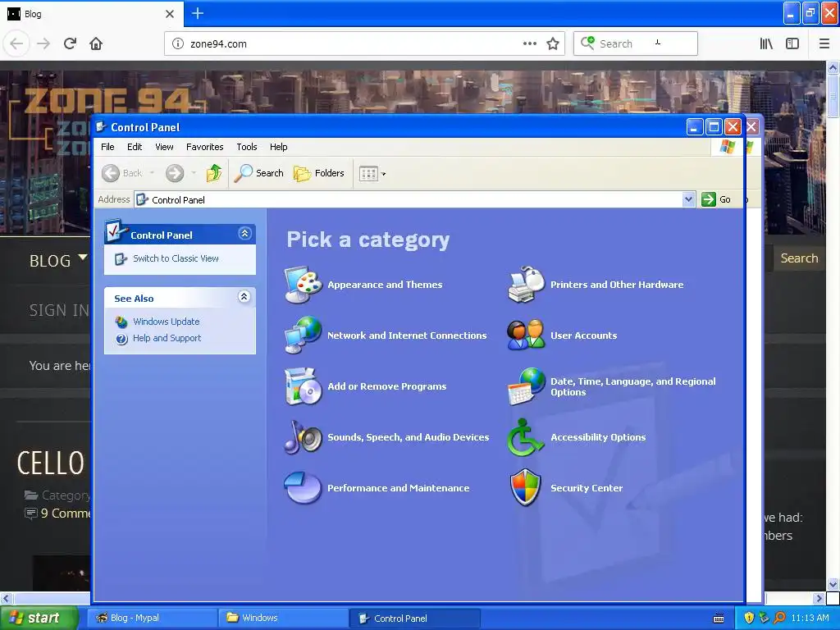The height and width of the screenshot is (630, 840).
Task: Click the Help and Support question icon
Action: [x=121, y=339]
